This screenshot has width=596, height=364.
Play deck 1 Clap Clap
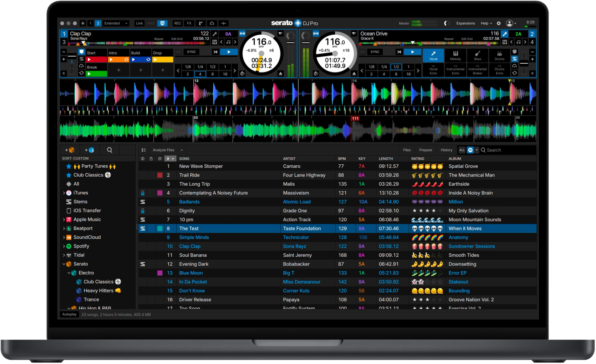229,52
